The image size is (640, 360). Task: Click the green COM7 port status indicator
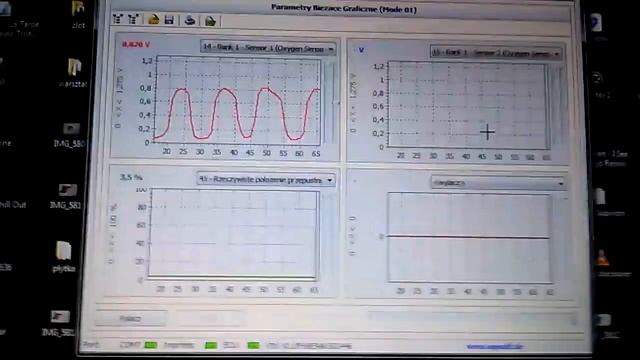tap(151, 345)
